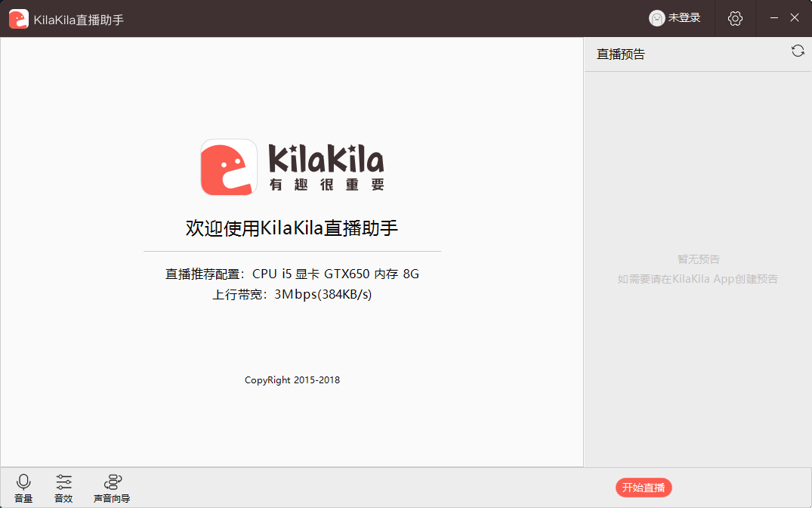Start streaming with 开始直播 button

coord(644,488)
